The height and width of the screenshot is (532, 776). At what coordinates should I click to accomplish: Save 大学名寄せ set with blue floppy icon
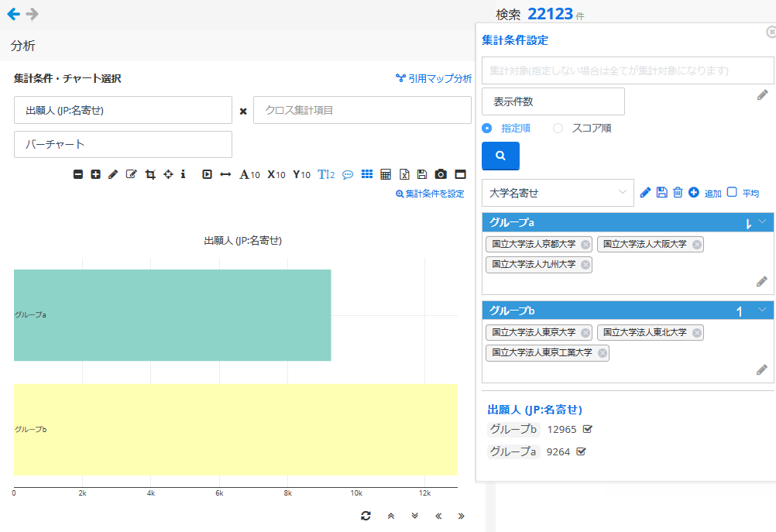pos(661,193)
